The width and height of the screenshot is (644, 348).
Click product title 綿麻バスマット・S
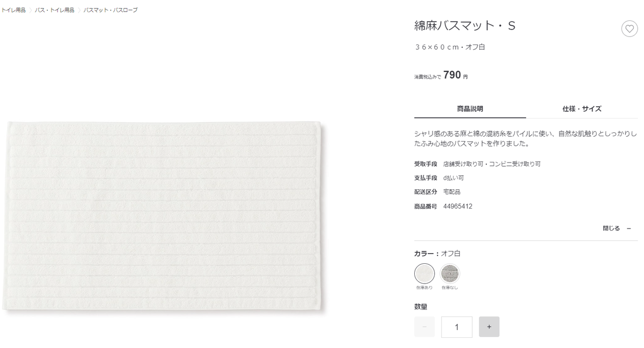point(465,26)
